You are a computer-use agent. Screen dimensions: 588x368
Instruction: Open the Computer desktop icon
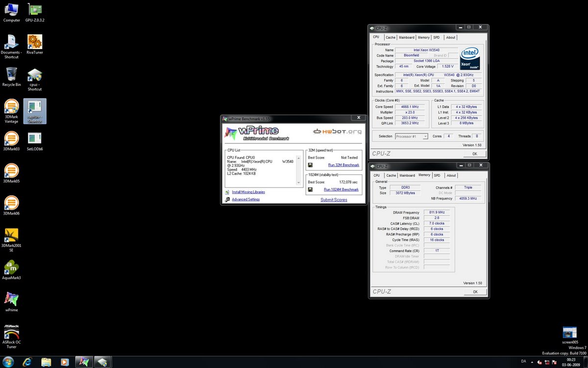[11, 13]
